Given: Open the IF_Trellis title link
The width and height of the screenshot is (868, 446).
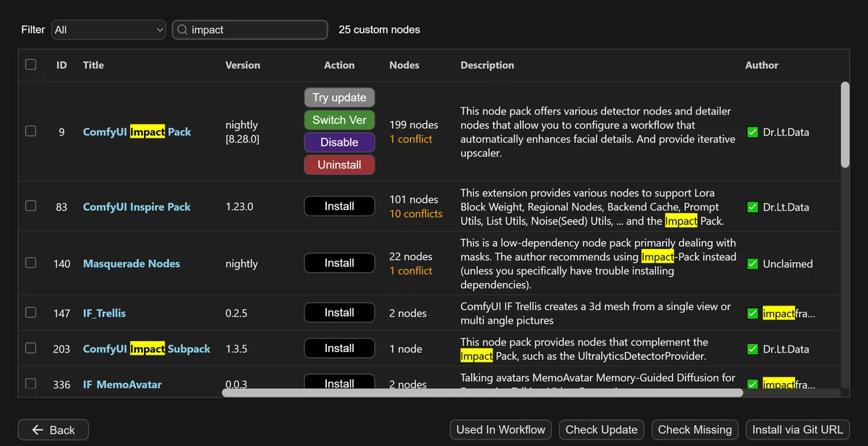Looking at the screenshot, I should (104, 313).
